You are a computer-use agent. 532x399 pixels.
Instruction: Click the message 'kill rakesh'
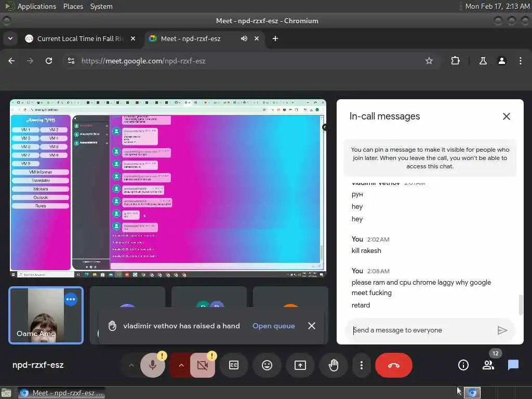click(366, 251)
